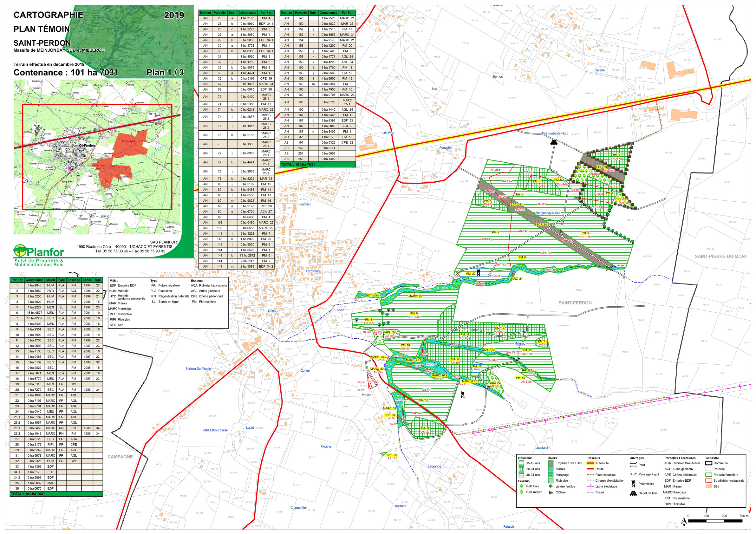Click the 'Plan 1 / 3' title text
Image resolution: width=756 pixels, height=534 pixels.
pos(165,72)
